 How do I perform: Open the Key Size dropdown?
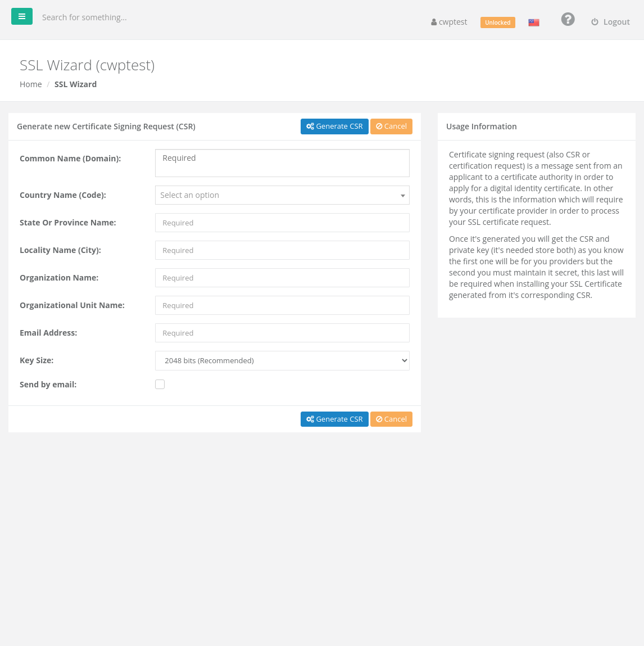click(282, 360)
